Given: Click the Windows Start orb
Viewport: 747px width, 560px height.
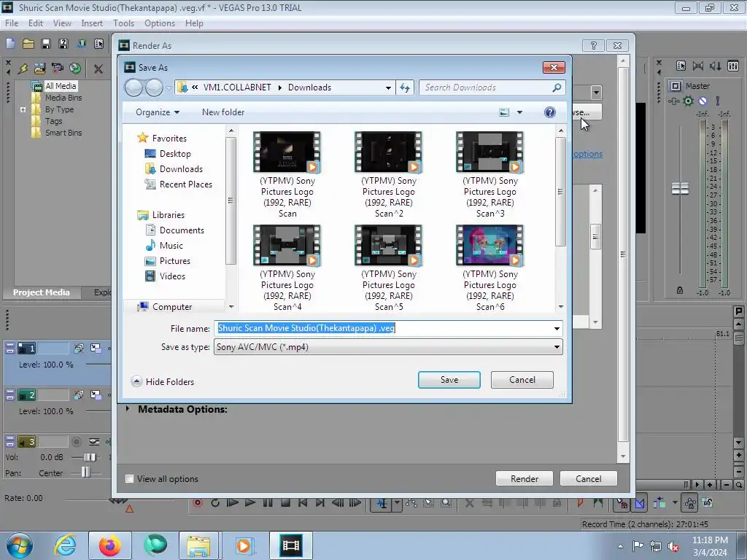Looking at the screenshot, I should (x=20, y=545).
